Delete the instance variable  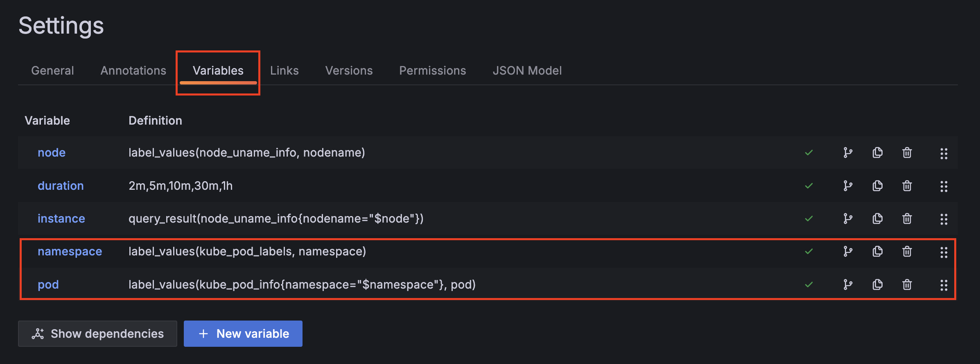click(907, 219)
